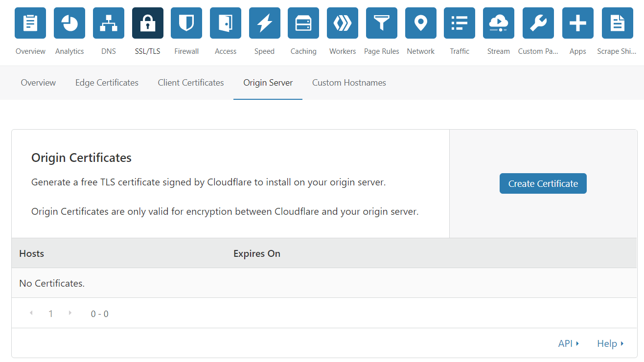Viewport: 644px width, 362px height.
Task: Click the '0 - 0' results count
Action: click(x=100, y=314)
